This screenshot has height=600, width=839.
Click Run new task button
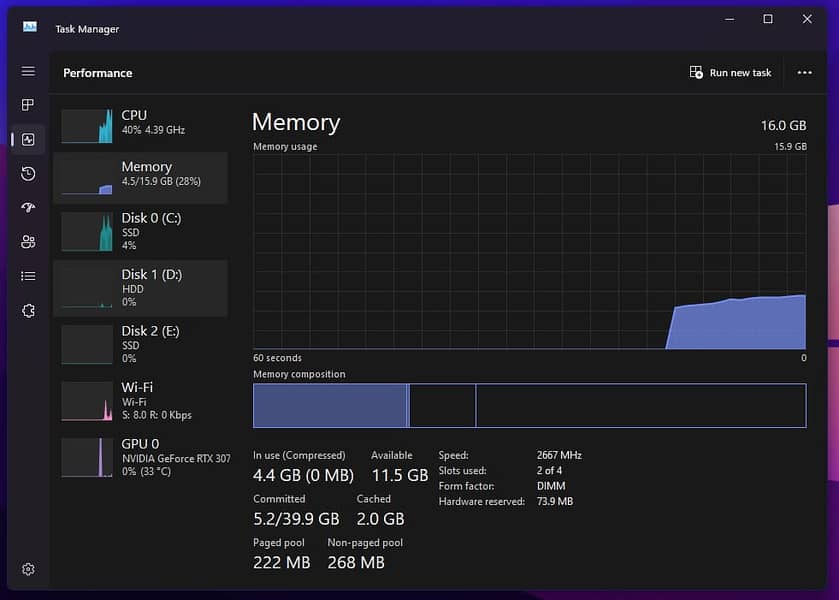coord(730,72)
